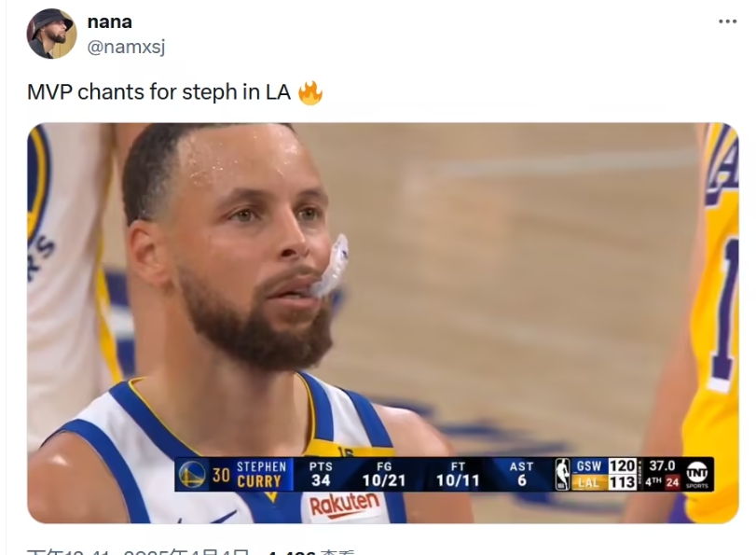Click the Warriors logo on the scoreboard overlay
The height and width of the screenshot is (555, 756).
click(x=192, y=474)
